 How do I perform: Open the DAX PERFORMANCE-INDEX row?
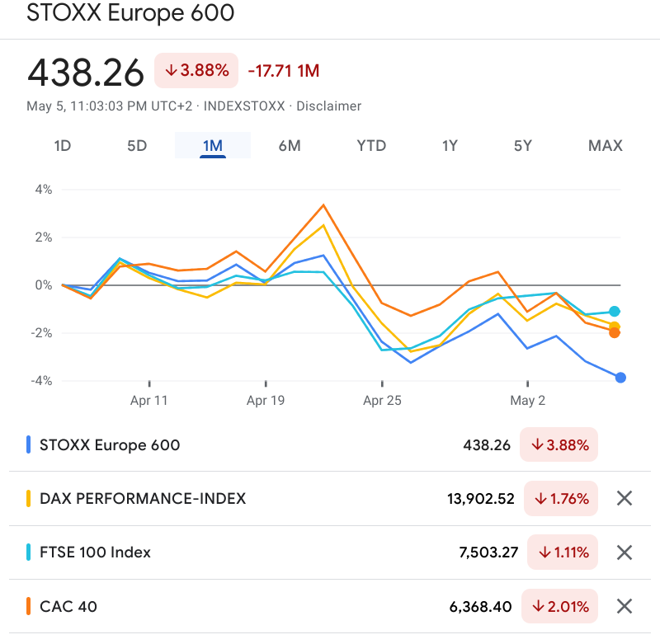click(330, 498)
